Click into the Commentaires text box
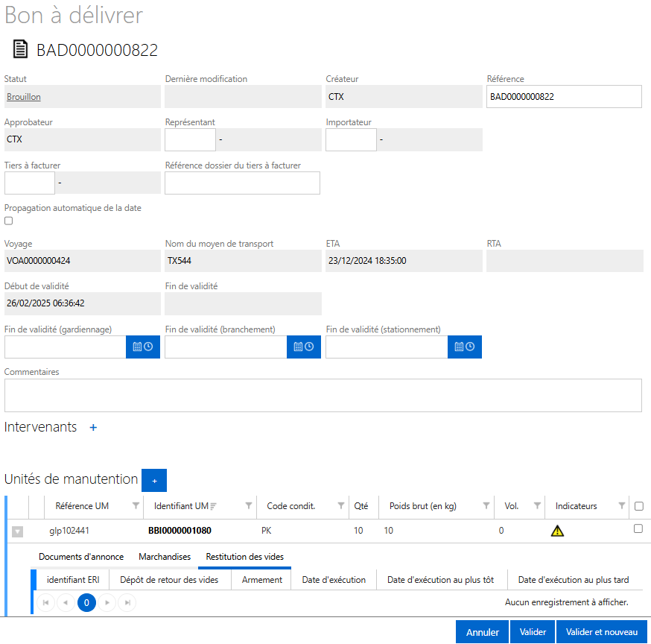This screenshot has width=651, height=644. coord(323,395)
